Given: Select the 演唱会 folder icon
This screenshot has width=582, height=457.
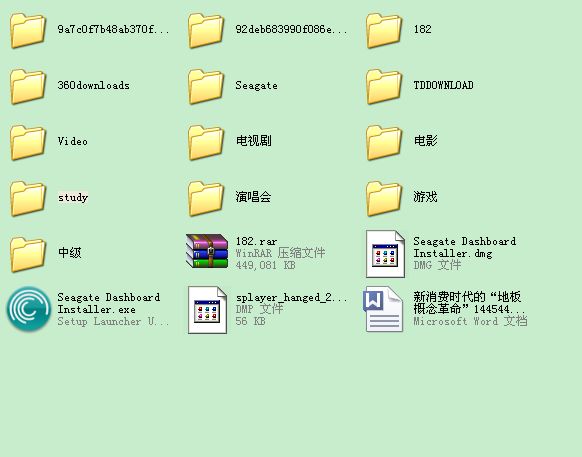Looking at the screenshot, I should pos(206,199).
